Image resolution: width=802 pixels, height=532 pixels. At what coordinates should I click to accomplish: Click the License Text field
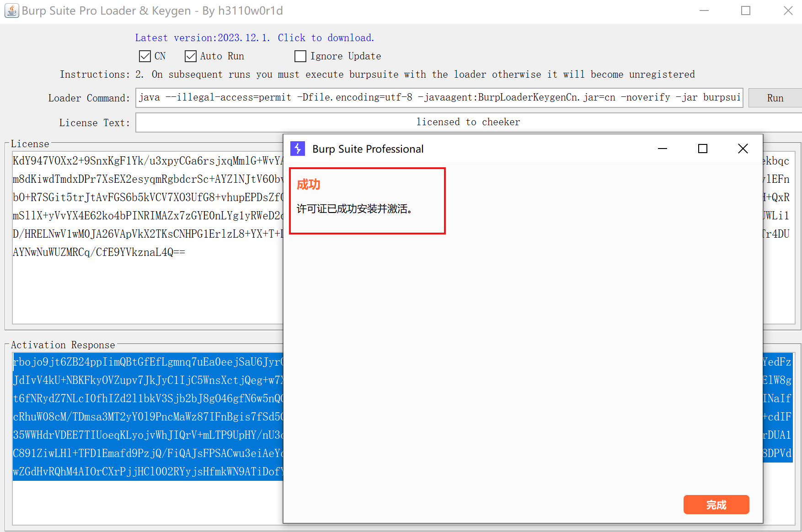coord(468,122)
